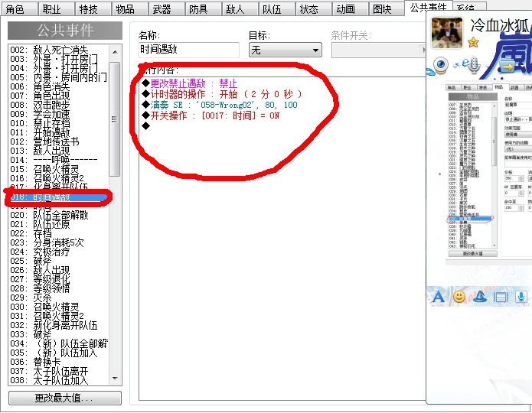
Task: Select event 016: 召唤火精灵2
Action: [x=58, y=178]
